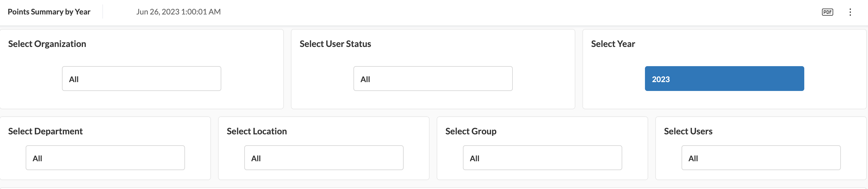
Task: Click the Select Department heading
Action: tap(45, 131)
